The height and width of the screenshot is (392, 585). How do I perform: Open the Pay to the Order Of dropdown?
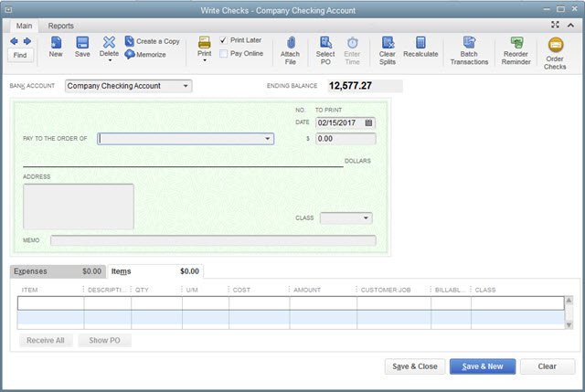click(x=268, y=139)
